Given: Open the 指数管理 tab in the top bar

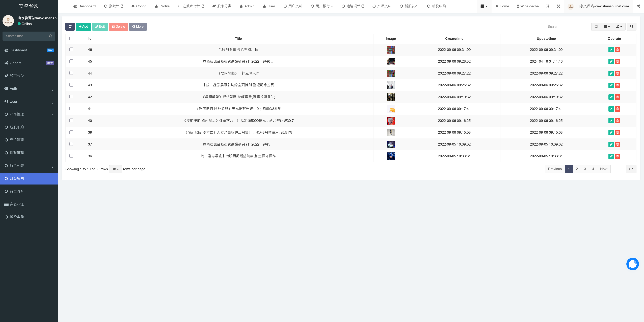Looking at the screenshot, I should point(114,6).
